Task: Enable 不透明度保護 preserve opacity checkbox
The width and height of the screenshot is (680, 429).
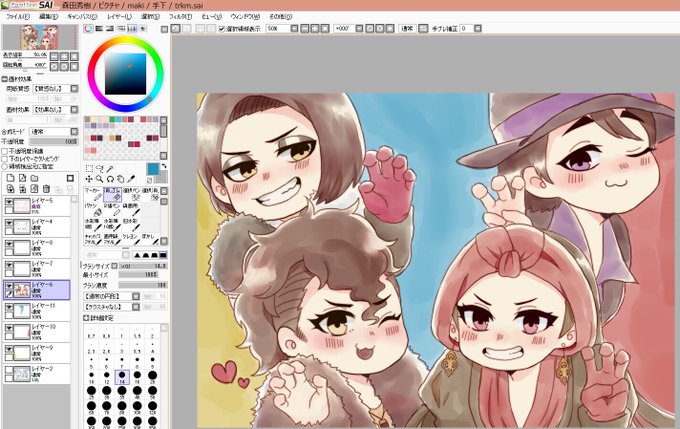Action: tap(5, 151)
